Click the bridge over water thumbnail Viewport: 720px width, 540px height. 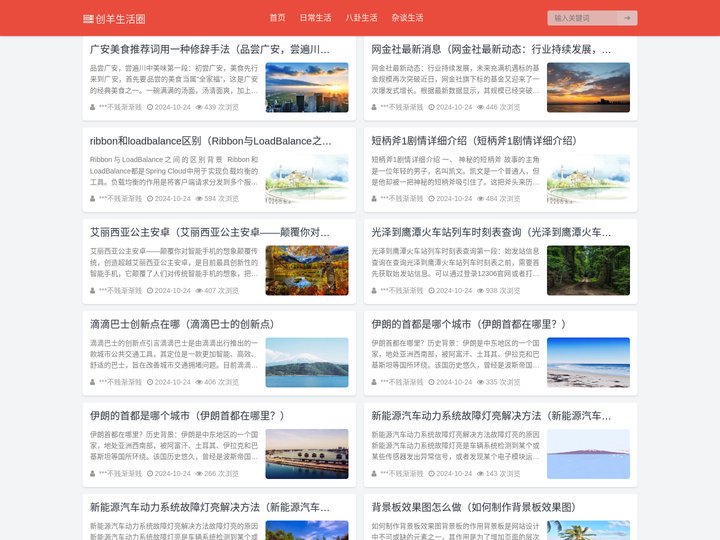pos(307,454)
